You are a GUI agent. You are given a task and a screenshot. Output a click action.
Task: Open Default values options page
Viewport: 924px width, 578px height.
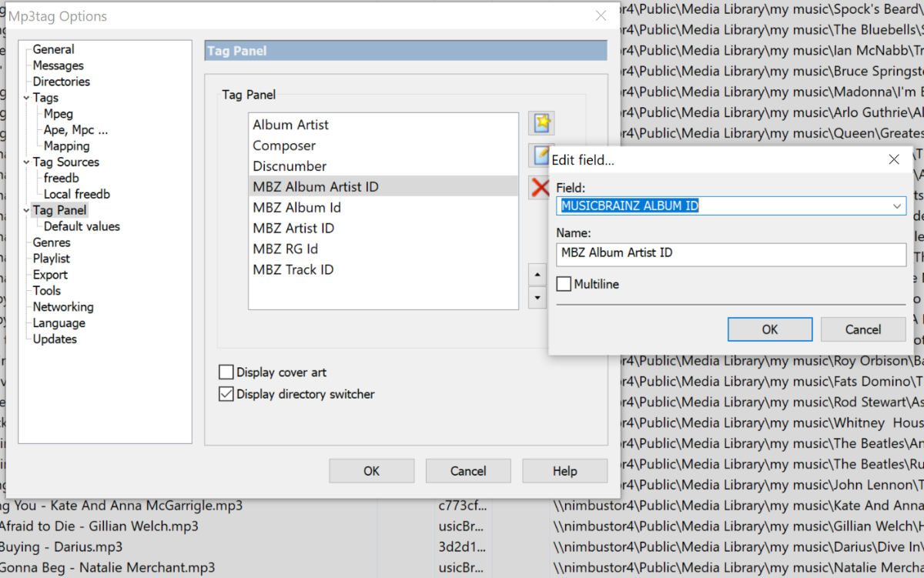coord(82,226)
